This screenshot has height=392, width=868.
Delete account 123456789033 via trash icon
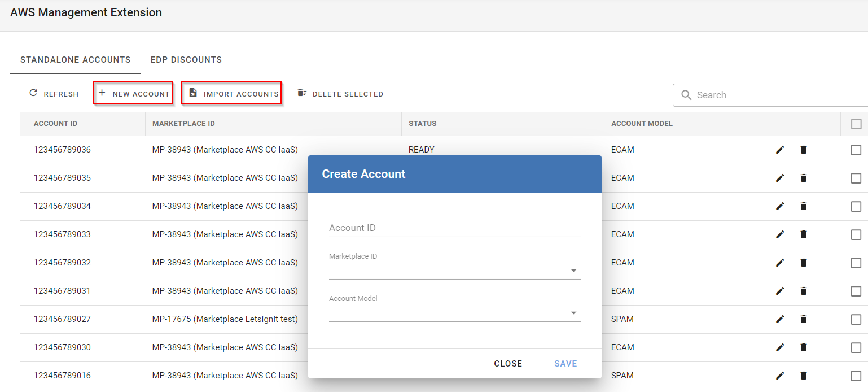[x=804, y=234]
